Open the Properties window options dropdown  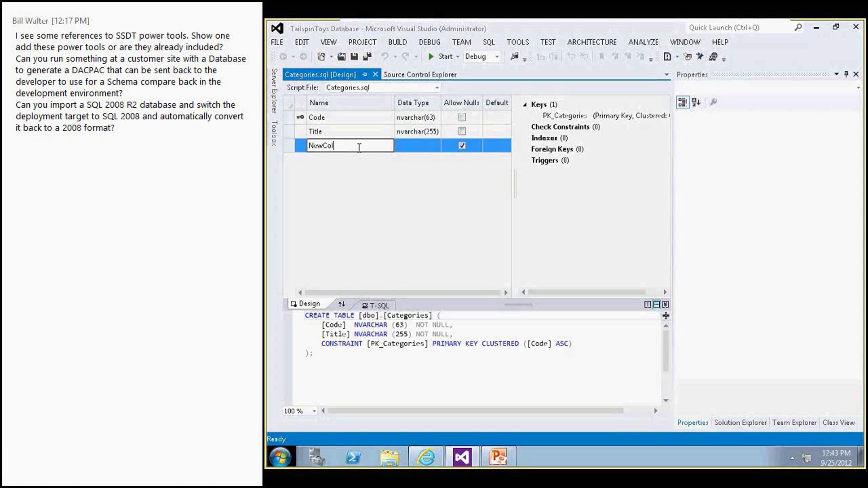pos(837,74)
